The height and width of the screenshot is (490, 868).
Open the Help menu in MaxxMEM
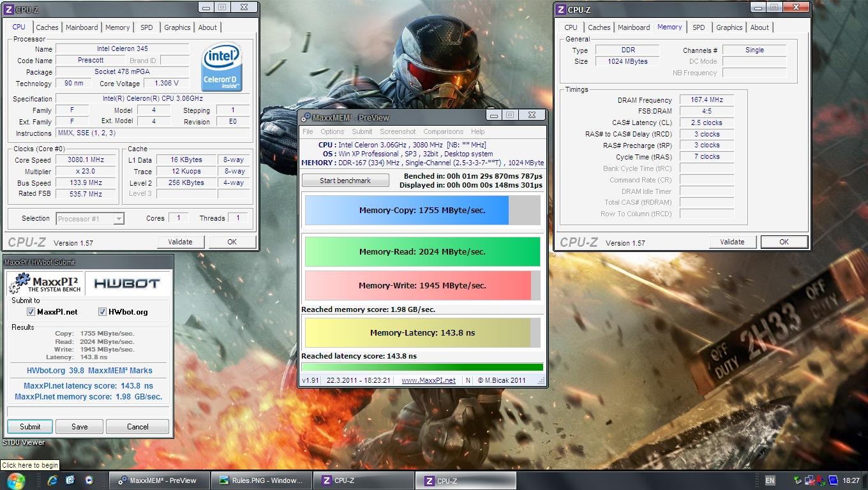(477, 131)
